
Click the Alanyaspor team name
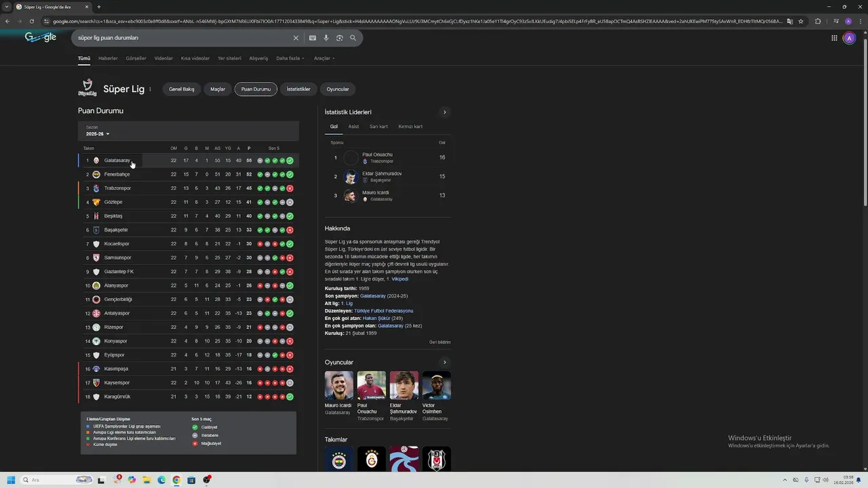[116, 285]
